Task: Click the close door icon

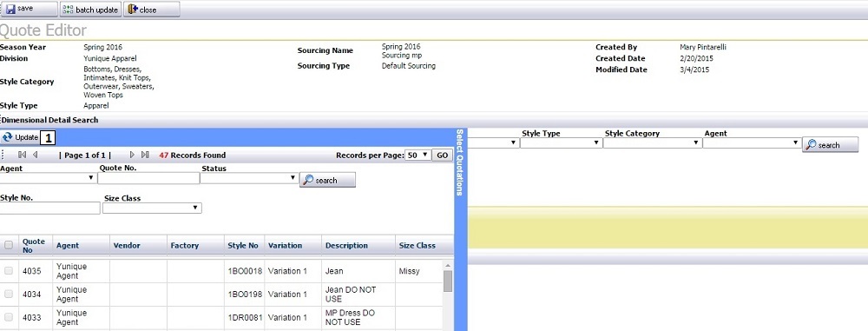Action: coord(132,10)
